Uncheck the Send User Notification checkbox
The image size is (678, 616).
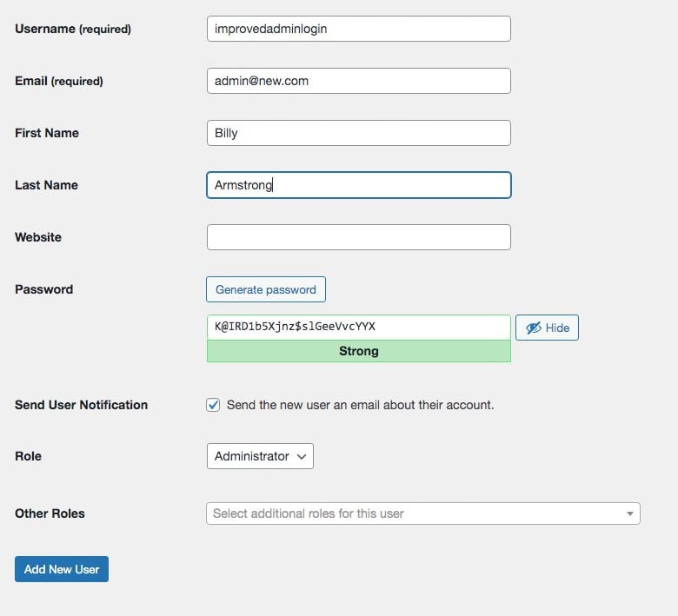coord(213,405)
